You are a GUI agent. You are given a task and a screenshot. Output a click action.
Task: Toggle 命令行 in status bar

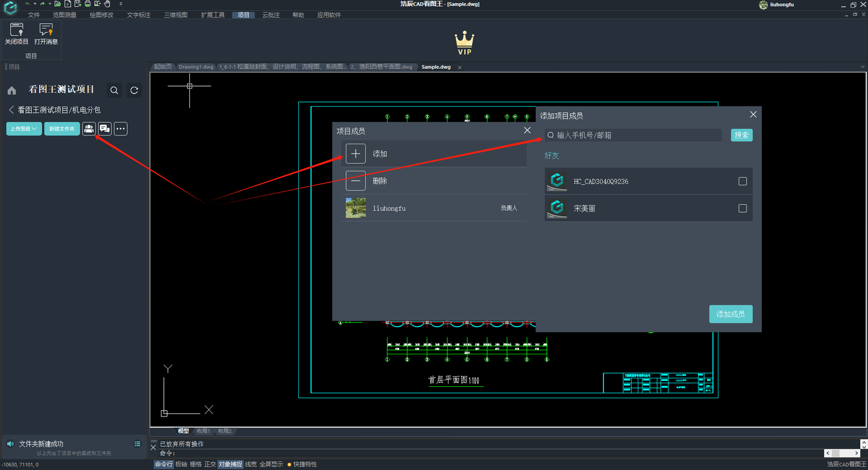[x=163, y=465]
